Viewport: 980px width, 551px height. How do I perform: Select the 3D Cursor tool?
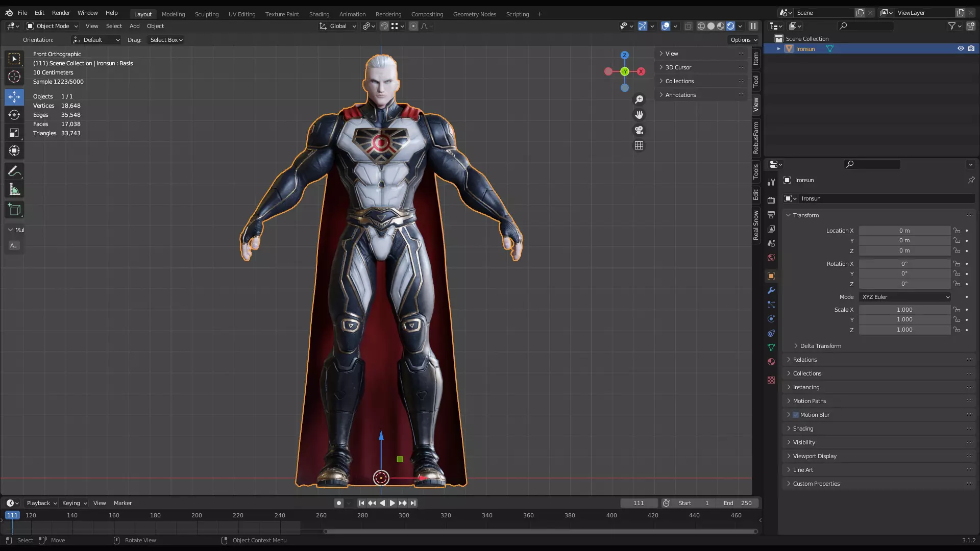click(x=14, y=77)
